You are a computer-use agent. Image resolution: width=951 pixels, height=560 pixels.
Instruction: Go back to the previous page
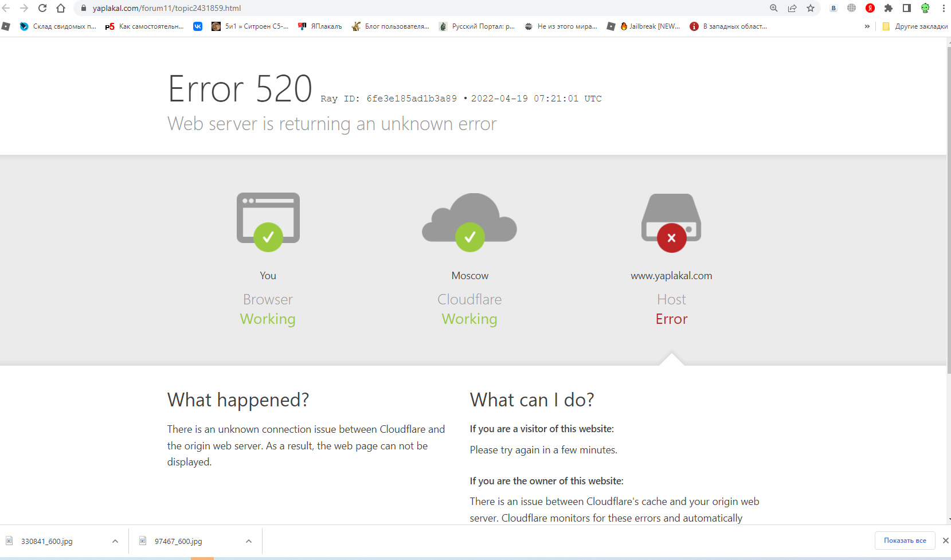[6, 8]
